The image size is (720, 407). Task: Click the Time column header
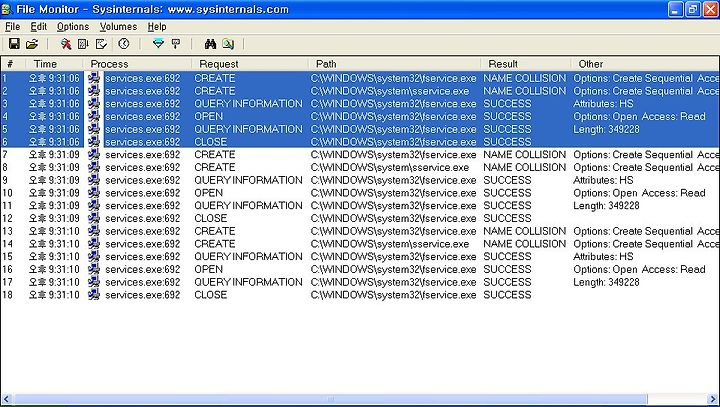(x=54, y=64)
